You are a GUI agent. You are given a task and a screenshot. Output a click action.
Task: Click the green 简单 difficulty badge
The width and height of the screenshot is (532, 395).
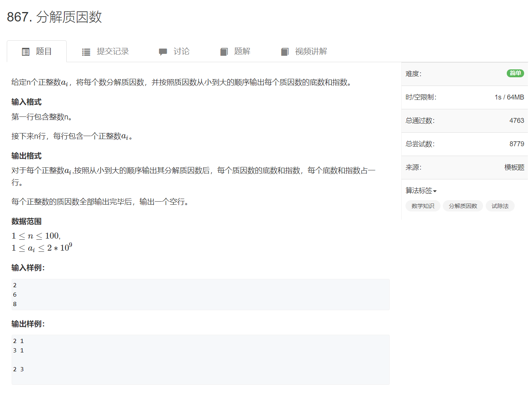(x=515, y=73)
